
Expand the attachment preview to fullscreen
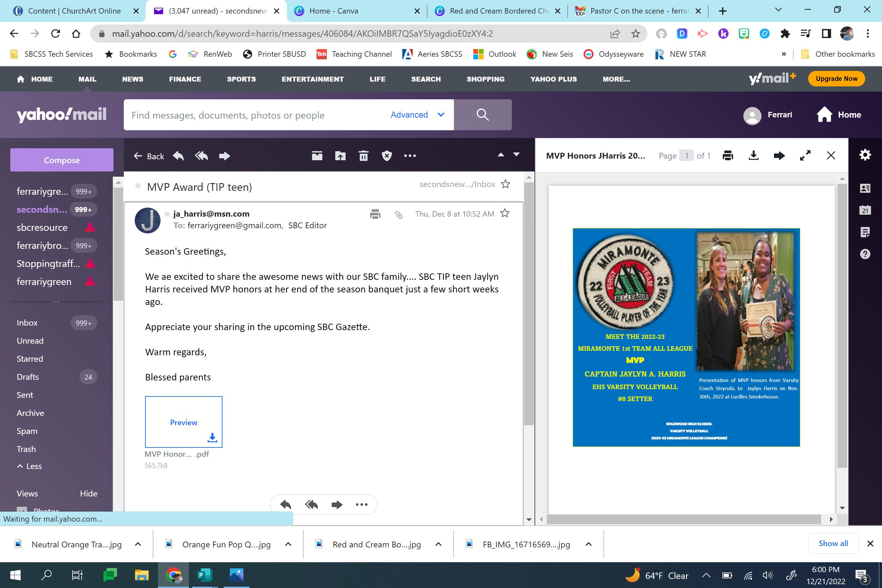[805, 156]
